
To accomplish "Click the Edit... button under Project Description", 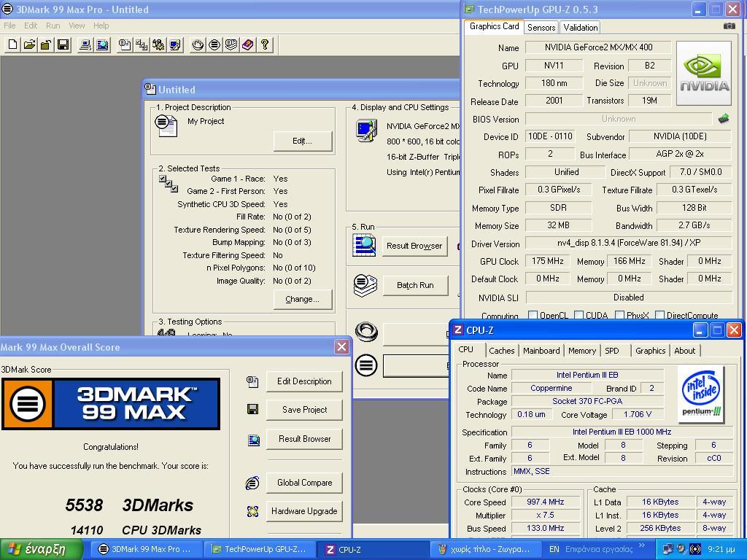I will [x=303, y=141].
